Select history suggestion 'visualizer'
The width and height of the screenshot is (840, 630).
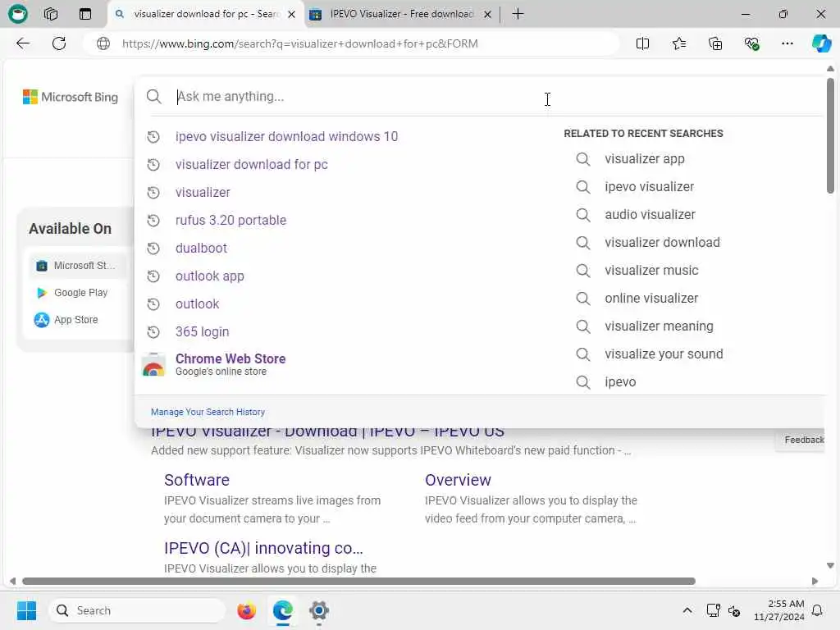click(x=203, y=192)
